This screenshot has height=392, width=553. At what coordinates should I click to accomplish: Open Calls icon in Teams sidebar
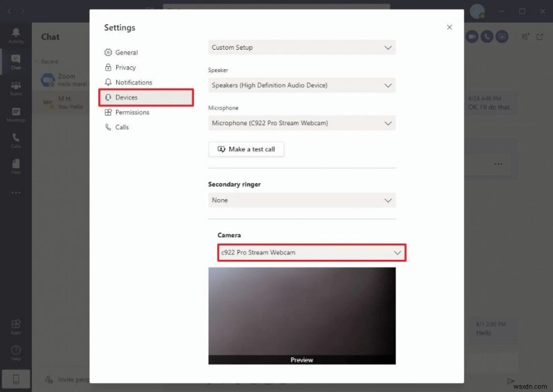pos(16,140)
